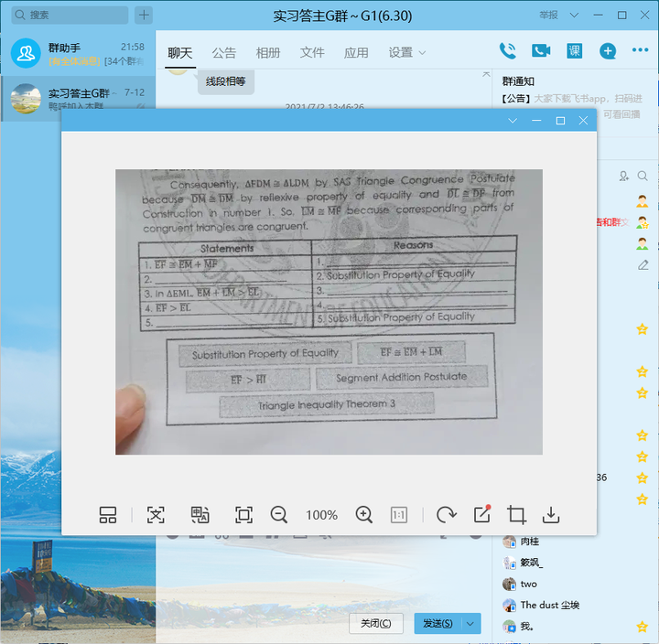Screen dimensions: 659x644
Task: Start a voice call in group chat
Action: 508,51
